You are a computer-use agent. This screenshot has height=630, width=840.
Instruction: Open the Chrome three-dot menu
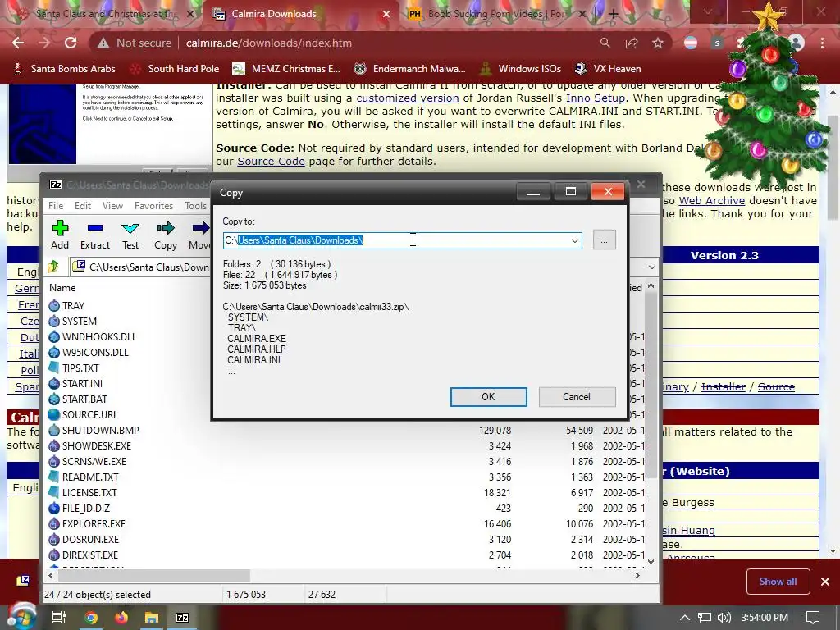822,43
